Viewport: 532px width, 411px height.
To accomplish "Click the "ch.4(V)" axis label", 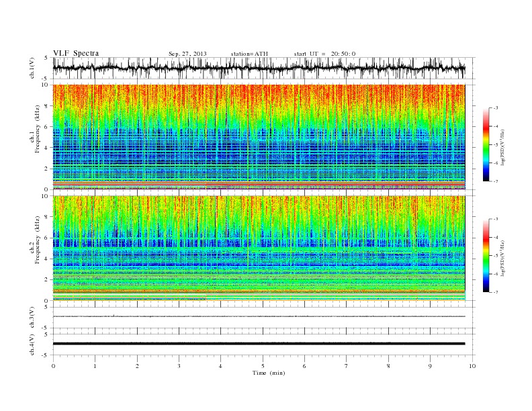I will click(32, 345).
